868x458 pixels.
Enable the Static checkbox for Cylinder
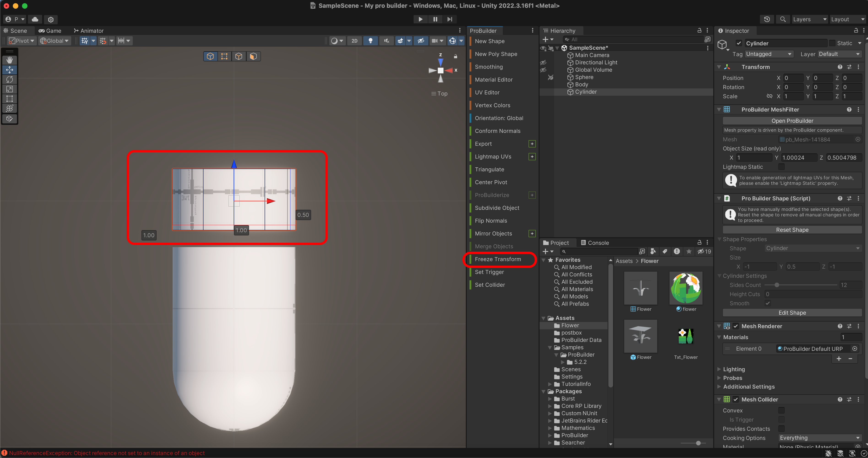(x=833, y=43)
